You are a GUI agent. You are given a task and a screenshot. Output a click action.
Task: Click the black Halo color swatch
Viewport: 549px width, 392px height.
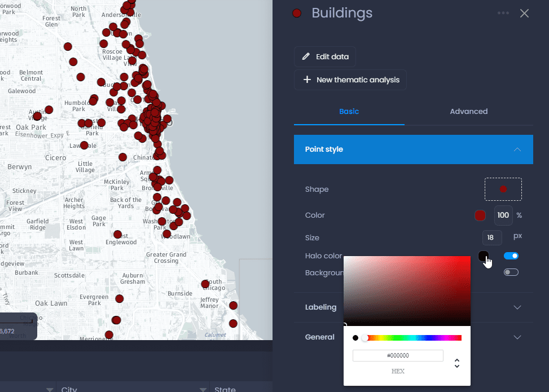click(483, 256)
